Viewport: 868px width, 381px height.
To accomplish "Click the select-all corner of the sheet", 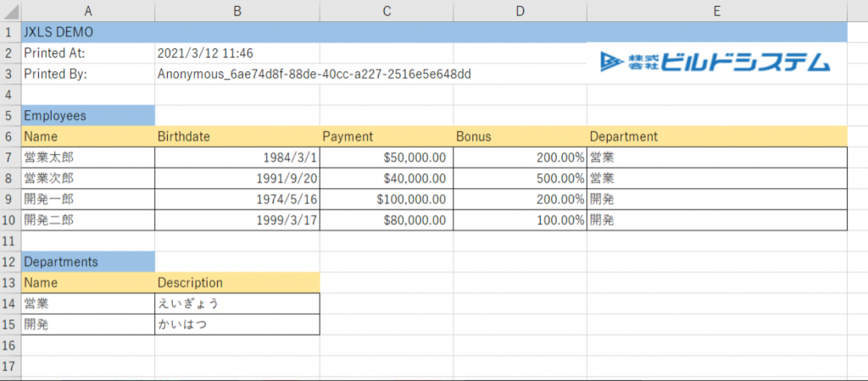I will 10,11.
